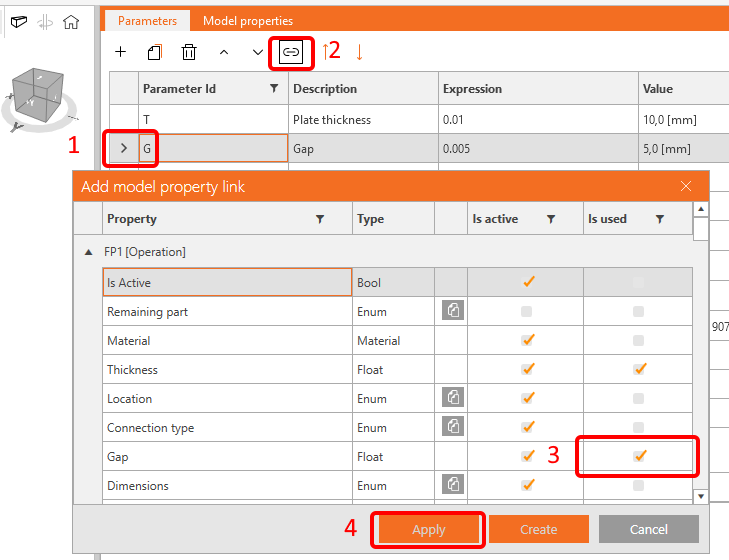Click the delete parameter trash icon
729x560 pixels.
point(189,52)
